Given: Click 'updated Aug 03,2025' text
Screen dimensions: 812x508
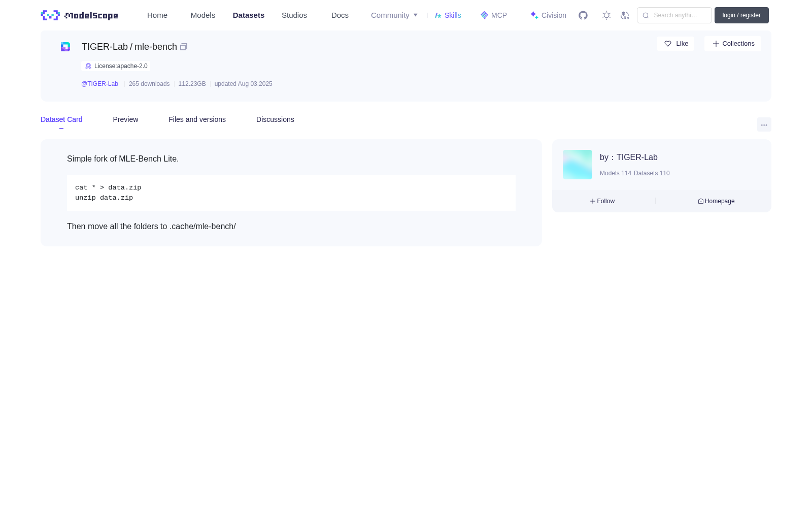Looking at the screenshot, I should pyautogui.click(x=243, y=84).
